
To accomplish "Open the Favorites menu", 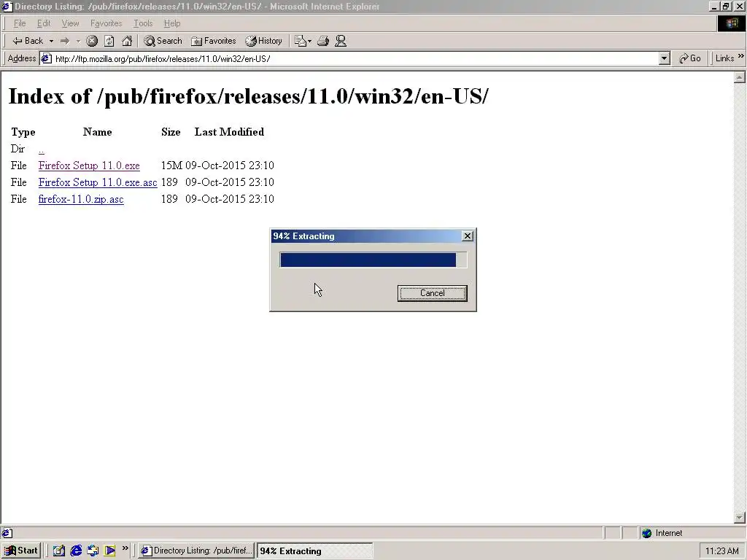I will pyautogui.click(x=106, y=23).
